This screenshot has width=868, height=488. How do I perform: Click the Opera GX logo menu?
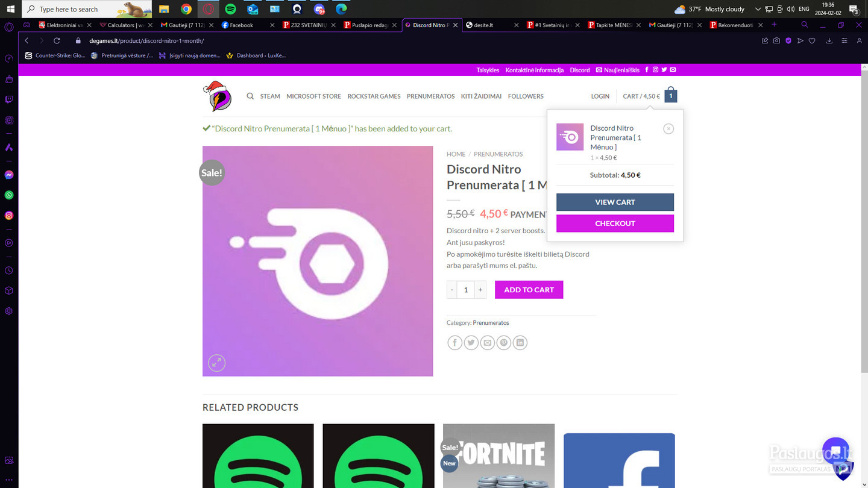9,27
